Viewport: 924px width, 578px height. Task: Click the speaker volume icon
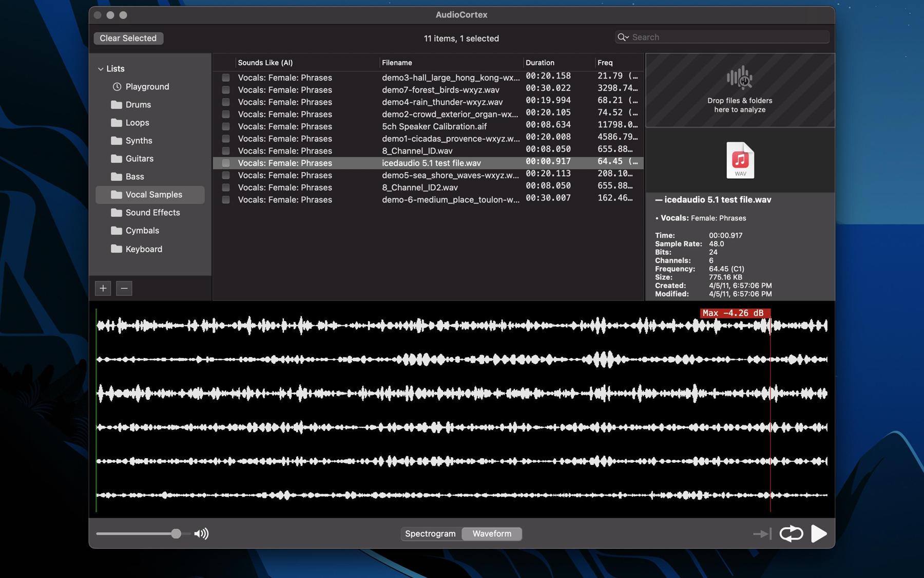click(x=201, y=534)
